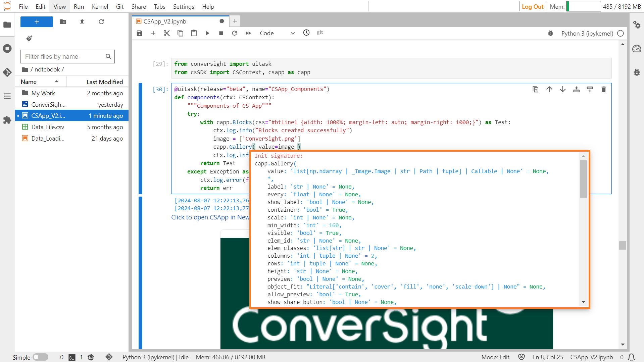Screen dimensions: 644x362
Task: Delete the active cell with trash icon
Action: 604,89
